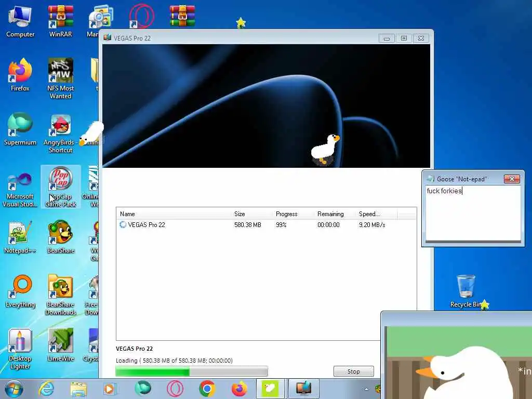Open the second WinRAR archive icon on desktop
This screenshot has width=532, height=399.
pos(182,16)
